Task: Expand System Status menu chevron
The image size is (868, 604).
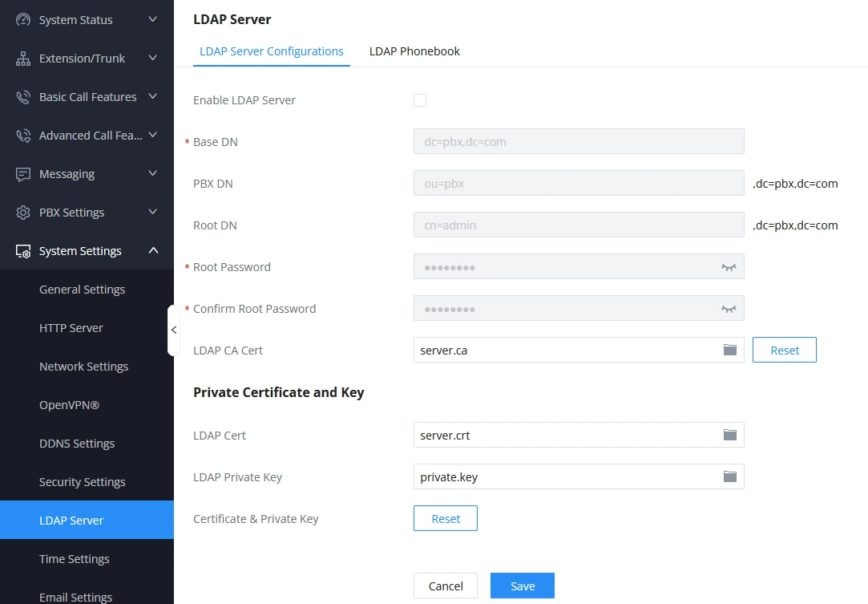Action: pos(153,19)
